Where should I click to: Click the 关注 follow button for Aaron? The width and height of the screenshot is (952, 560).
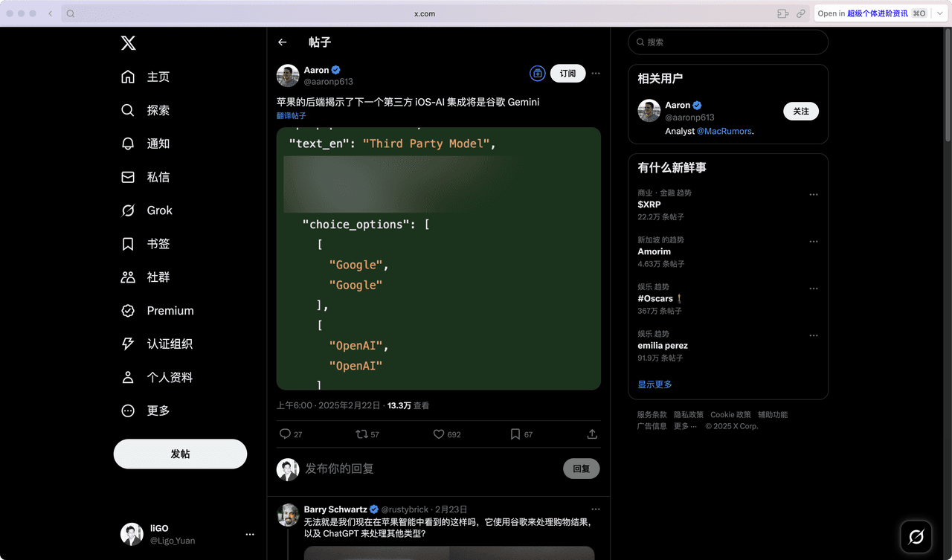pyautogui.click(x=801, y=111)
